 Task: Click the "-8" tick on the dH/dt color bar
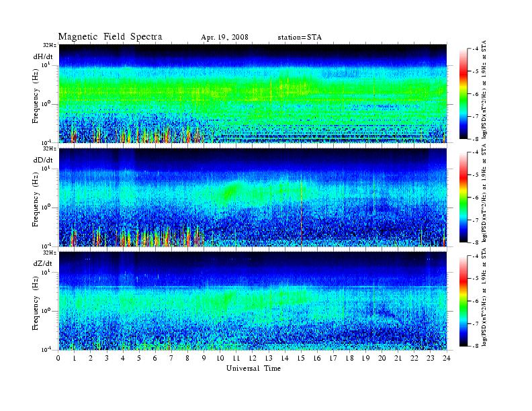pyautogui.click(x=476, y=138)
